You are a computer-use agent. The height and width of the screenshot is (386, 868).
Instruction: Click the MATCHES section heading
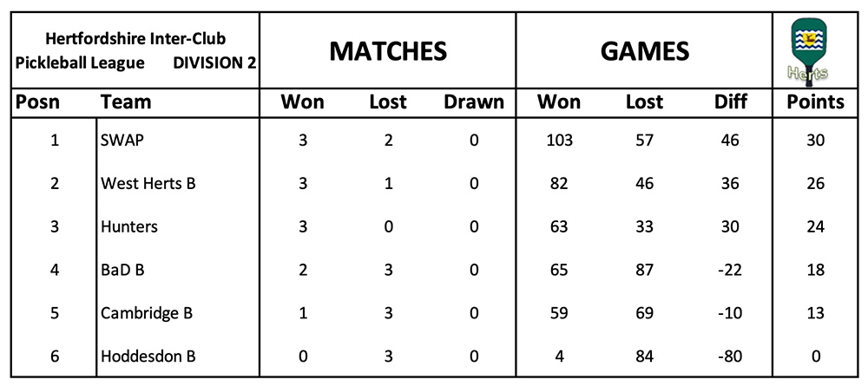(x=387, y=51)
